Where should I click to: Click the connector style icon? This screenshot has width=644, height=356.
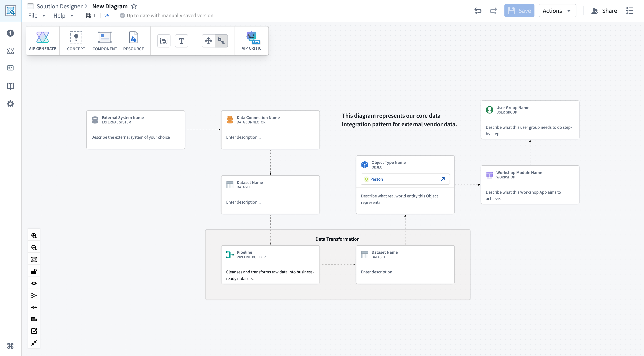(34, 307)
